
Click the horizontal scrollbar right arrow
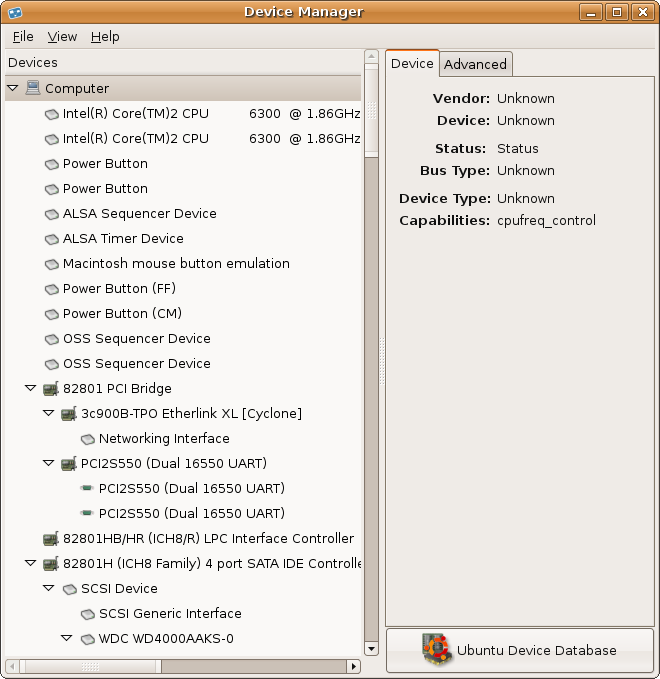click(353, 666)
